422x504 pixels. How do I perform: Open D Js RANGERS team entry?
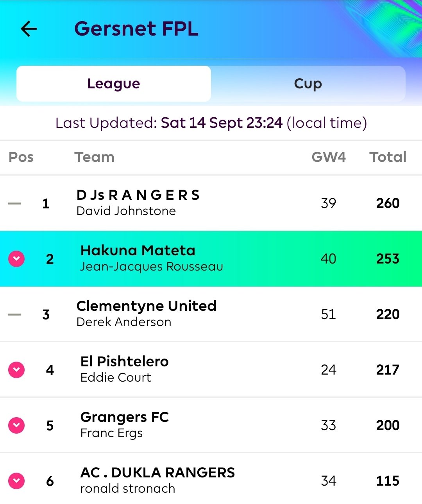click(x=211, y=203)
